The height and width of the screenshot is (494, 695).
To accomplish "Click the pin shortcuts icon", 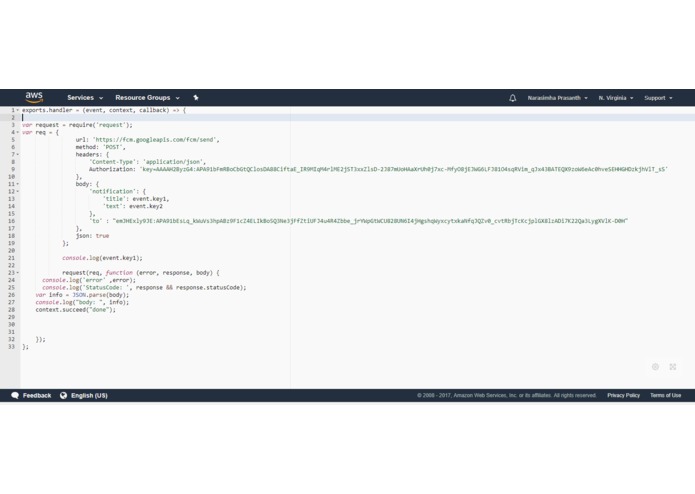I will [195, 97].
